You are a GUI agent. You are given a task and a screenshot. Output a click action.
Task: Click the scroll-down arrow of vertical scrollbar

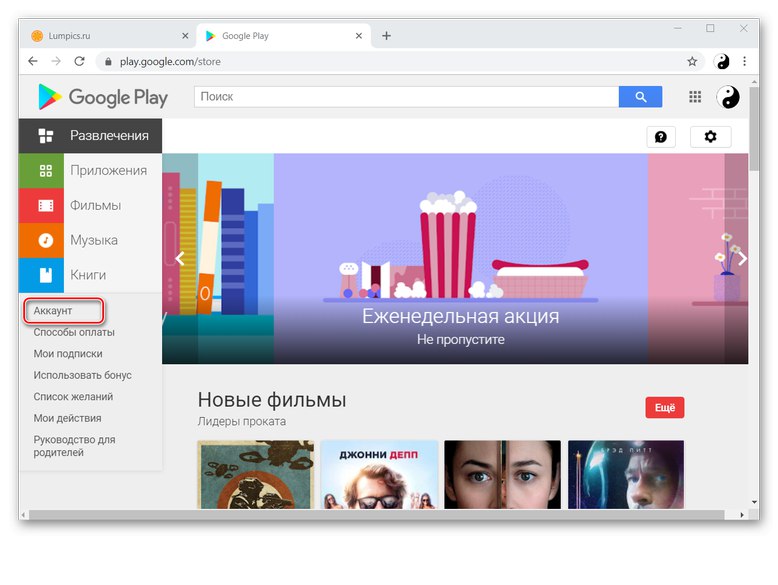pos(754,502)
